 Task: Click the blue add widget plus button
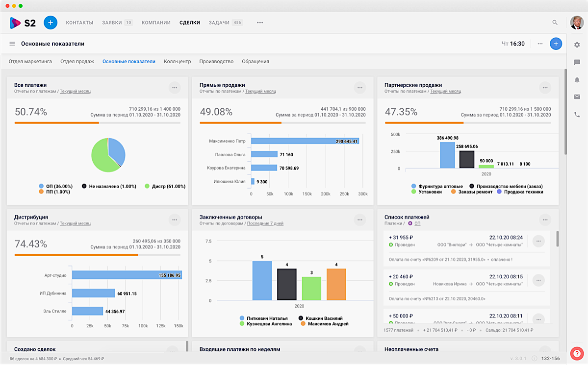coord(556,44)
